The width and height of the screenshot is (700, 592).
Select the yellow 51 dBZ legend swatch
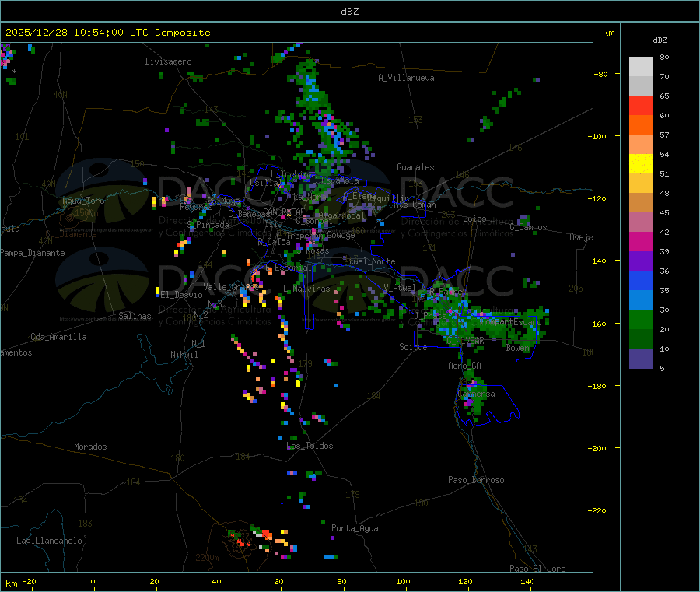tap(641, 164)
